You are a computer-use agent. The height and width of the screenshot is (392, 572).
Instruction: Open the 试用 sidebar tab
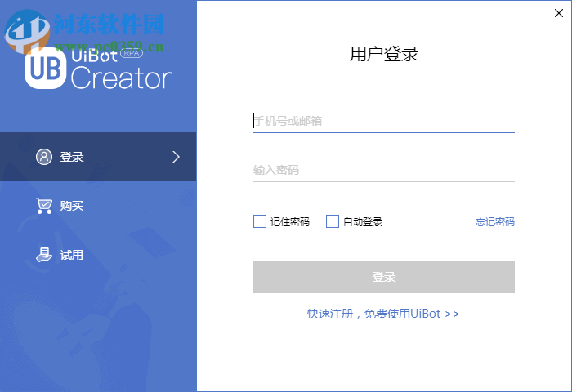[x=98, y=255]
